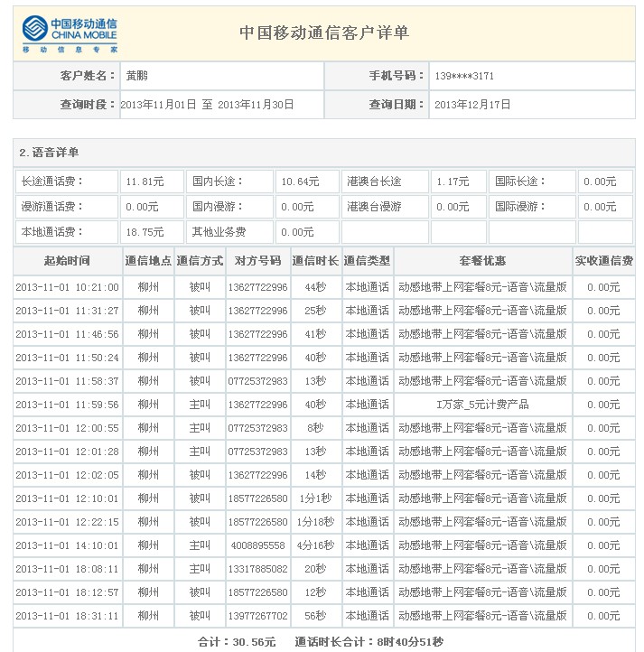This screenshot has height=652, width=644.
Task: Click 动感地带 package in the 12:22:15 row
Action: (482, 522)
